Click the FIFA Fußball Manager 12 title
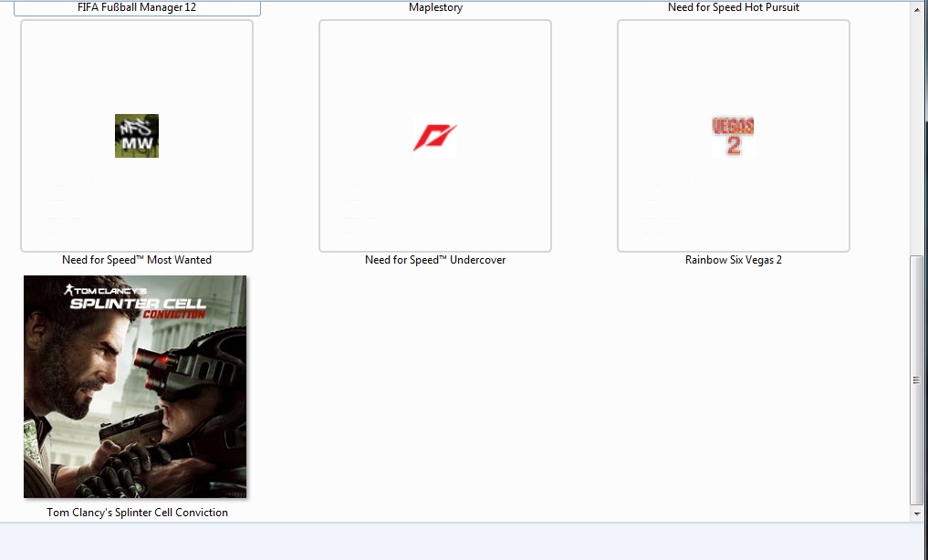The height and width of the screenshot is (560, 928). [x=137, y=7]
